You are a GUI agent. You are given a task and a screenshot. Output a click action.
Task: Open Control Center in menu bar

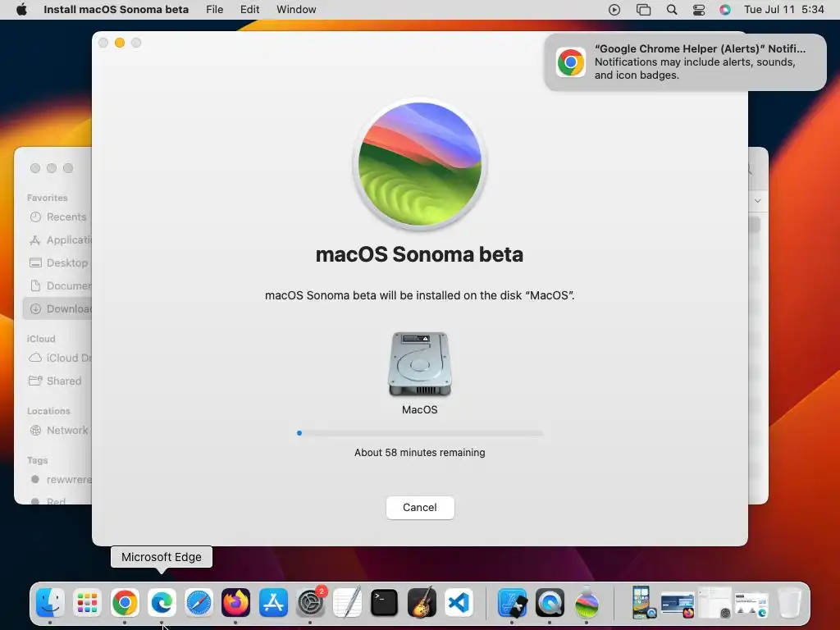pos(699,10)
